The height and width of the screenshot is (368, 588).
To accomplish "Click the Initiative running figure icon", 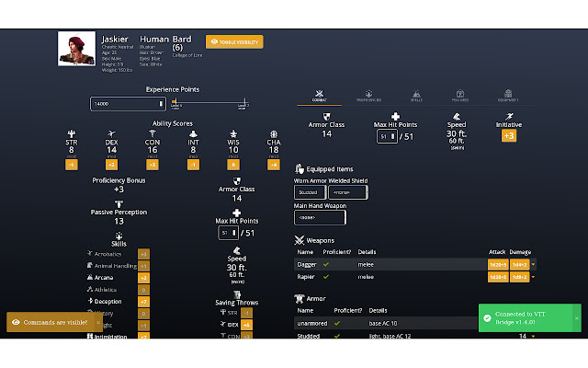I will 509,117.
